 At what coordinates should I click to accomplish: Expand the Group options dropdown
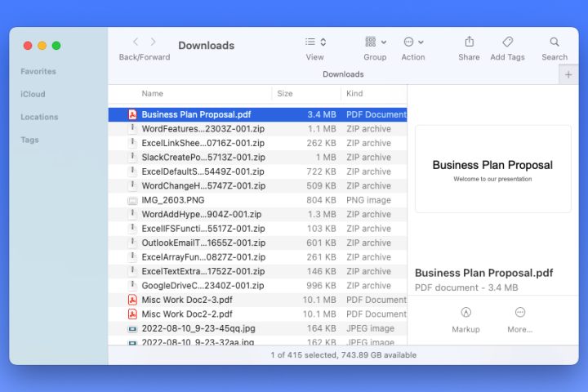376,42
